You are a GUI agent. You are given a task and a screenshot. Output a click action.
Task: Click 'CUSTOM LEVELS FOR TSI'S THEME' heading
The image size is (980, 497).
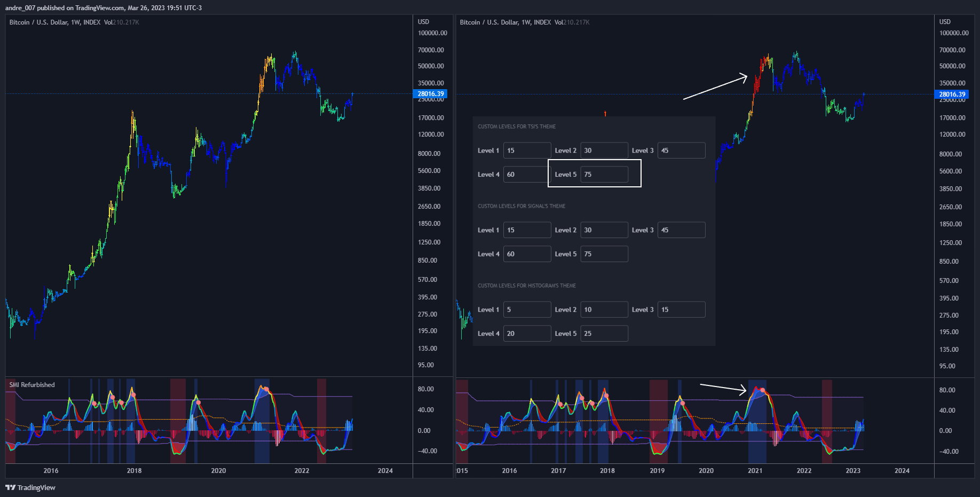[517, 127]
